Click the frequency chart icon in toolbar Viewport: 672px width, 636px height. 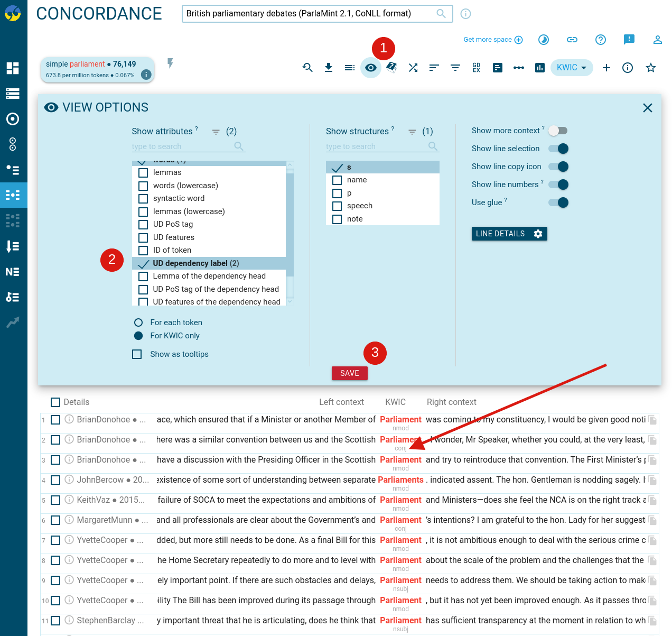(540, 68)
